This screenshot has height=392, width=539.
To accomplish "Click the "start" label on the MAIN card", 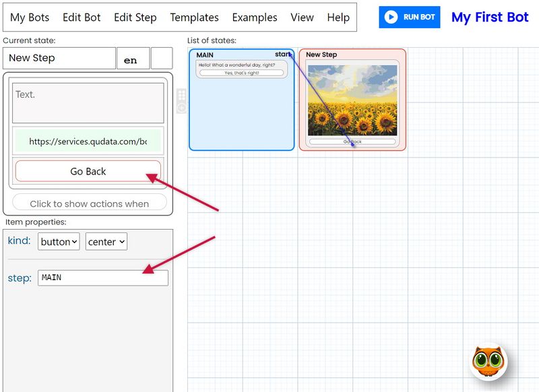I will 284,55.
